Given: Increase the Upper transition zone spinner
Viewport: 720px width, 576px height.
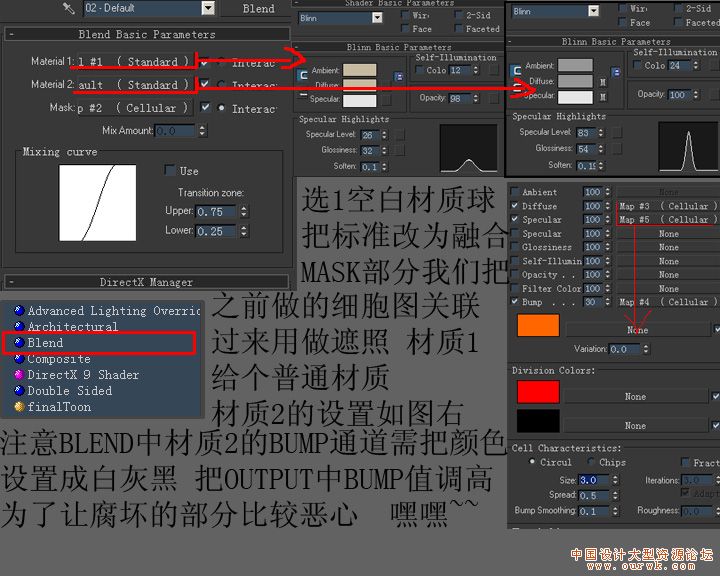Looking at the screenshot, I should pyautogui.click(x=237, y=208).
